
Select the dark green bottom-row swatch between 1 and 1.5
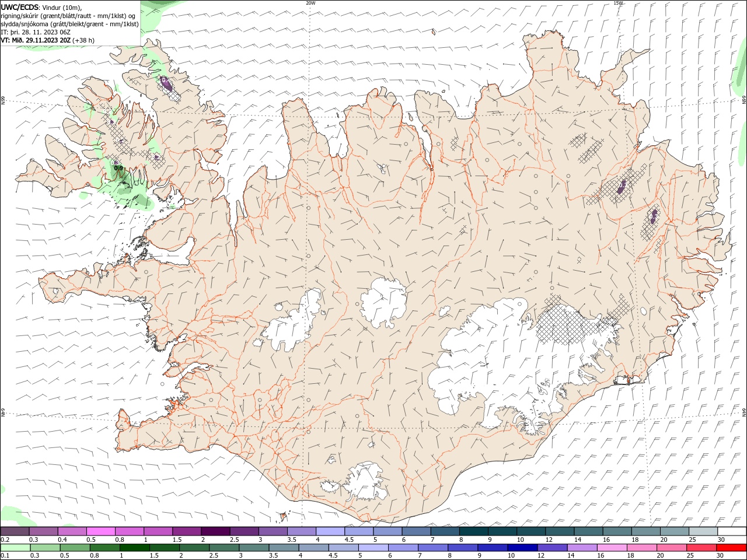tap(135, 548)
